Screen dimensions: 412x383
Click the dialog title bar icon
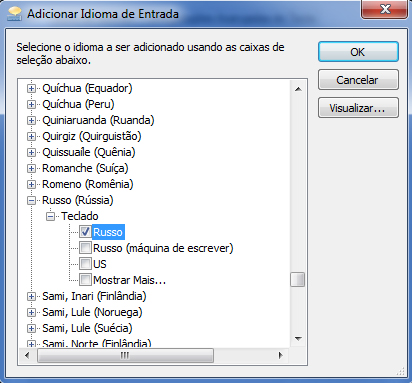pyautogui.click(x=14, y=14)
